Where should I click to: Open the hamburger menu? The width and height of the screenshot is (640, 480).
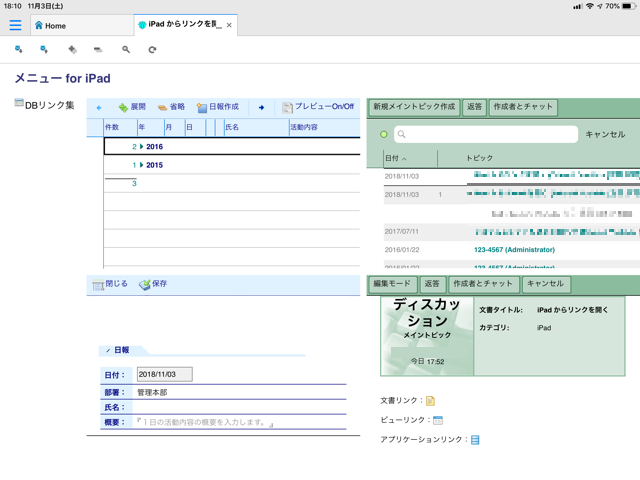click(x=16, y=25)
